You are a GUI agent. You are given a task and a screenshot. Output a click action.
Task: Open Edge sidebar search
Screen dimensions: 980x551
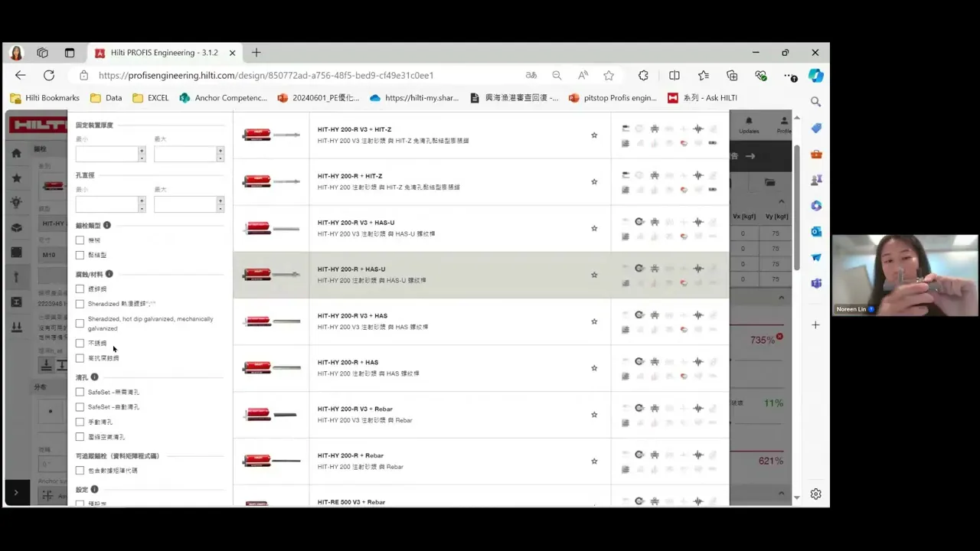[816, 102]
